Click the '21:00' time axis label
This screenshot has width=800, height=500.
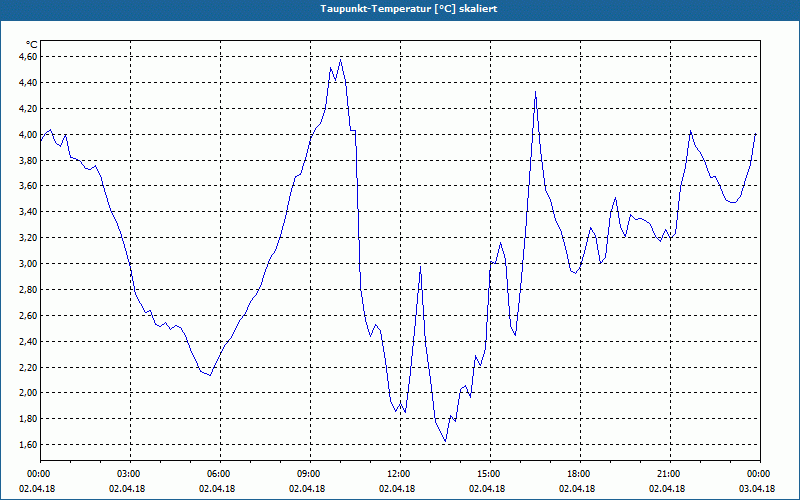pos(667,474)
